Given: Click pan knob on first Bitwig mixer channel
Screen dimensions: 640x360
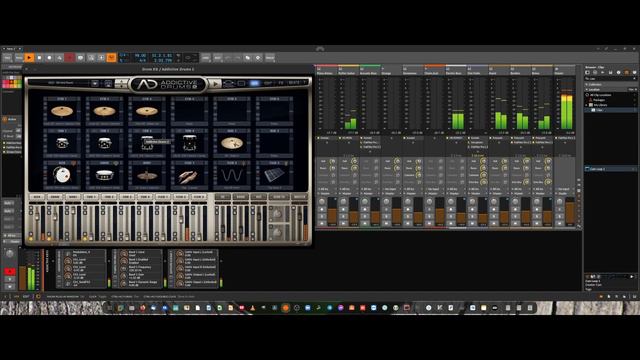Looking at the screenshot, I should coord(322,202).
